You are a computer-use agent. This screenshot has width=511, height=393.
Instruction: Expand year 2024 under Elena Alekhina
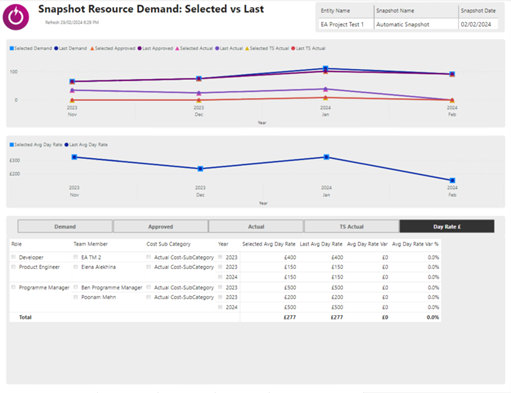pos(220,277)
